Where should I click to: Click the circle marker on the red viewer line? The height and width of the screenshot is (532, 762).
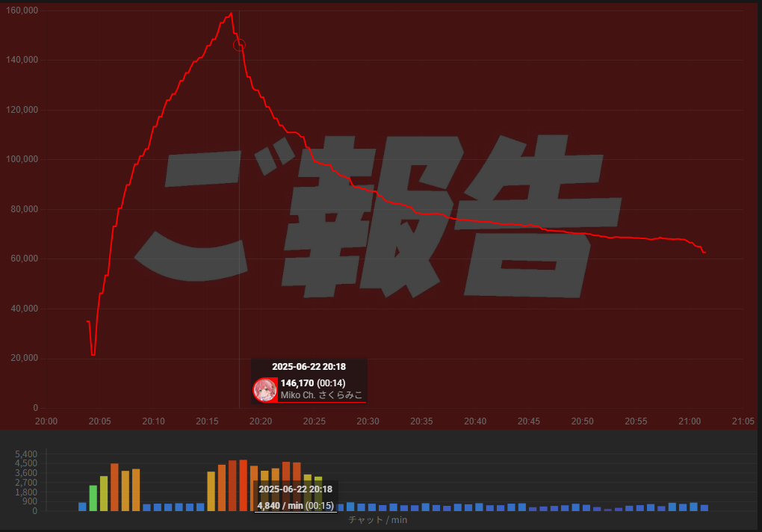[239, 45]
